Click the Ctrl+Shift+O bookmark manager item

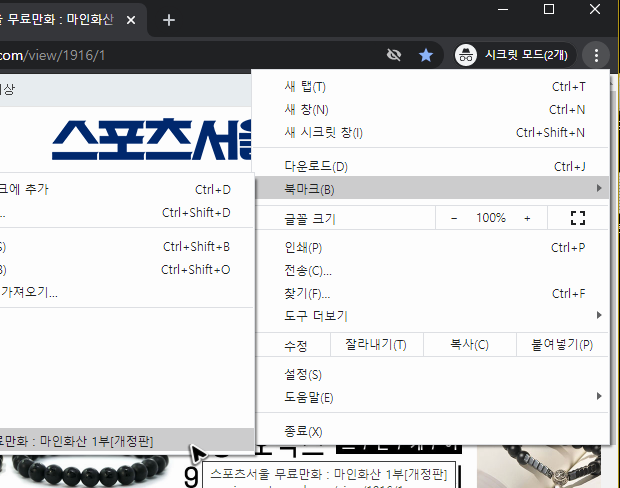click(127, 270)
